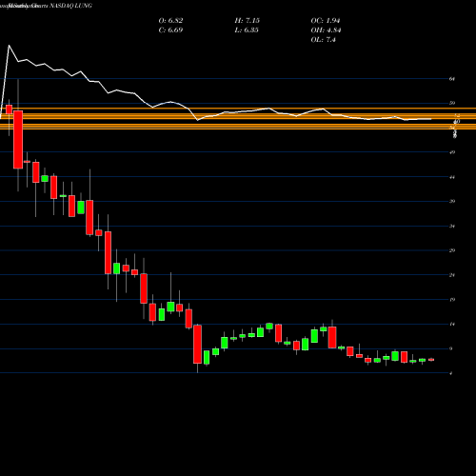Viewport: 476px width, 476px height.
Task: Click the 4 price axis label
Action: click(x=451, y=373)
